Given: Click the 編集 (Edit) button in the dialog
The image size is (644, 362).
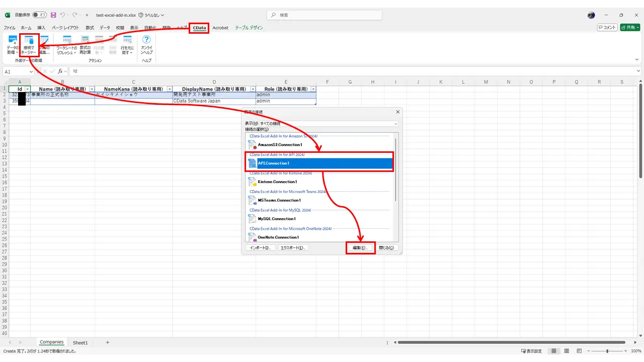Looking at the screenshot, I should [361, 248].
